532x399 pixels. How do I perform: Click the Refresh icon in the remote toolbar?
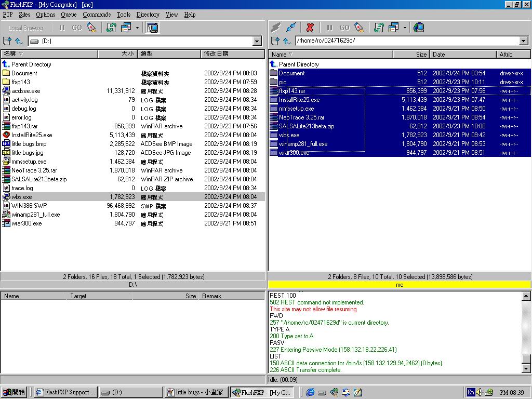click(379, 28)
